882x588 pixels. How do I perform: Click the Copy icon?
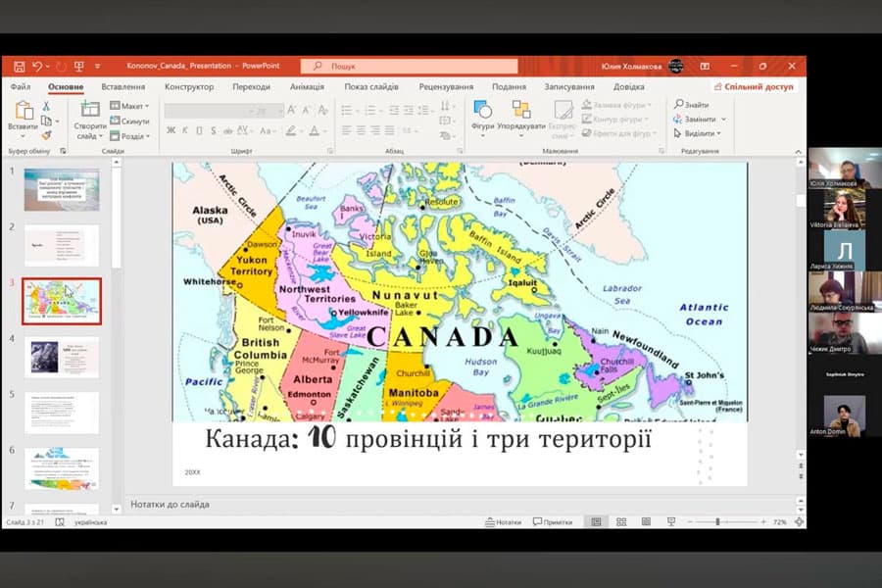coord(46,121)
